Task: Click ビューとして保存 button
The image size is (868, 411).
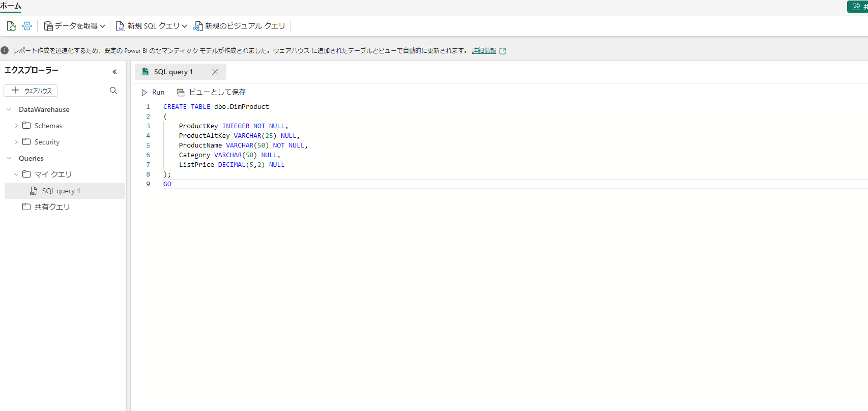Action: [211, 92]
